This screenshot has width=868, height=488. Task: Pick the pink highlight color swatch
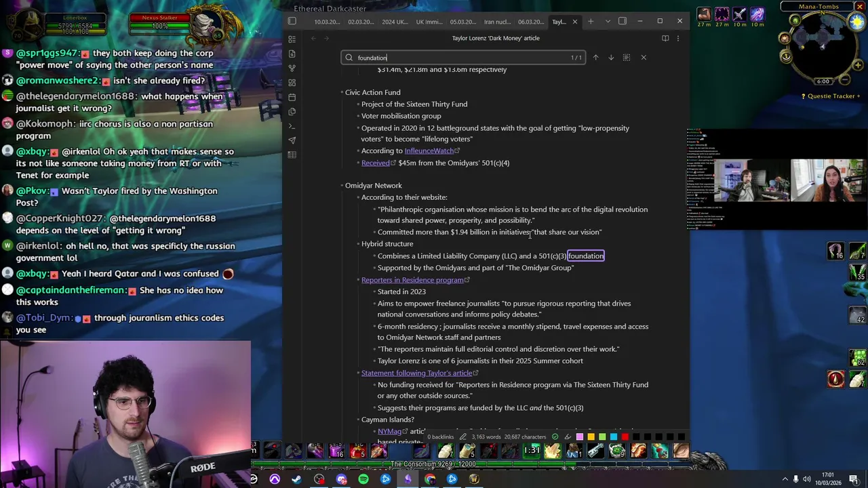pos(579,437)
